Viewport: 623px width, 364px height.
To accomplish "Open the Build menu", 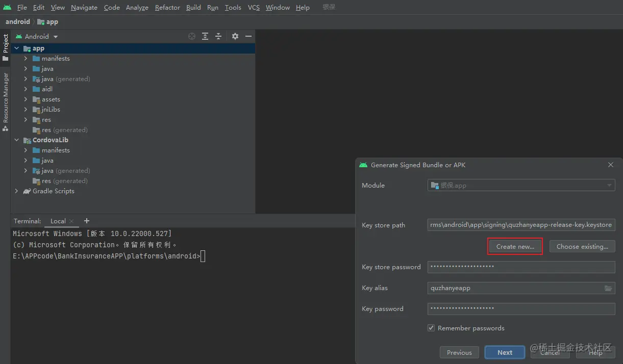I will [x=193, y=8].
